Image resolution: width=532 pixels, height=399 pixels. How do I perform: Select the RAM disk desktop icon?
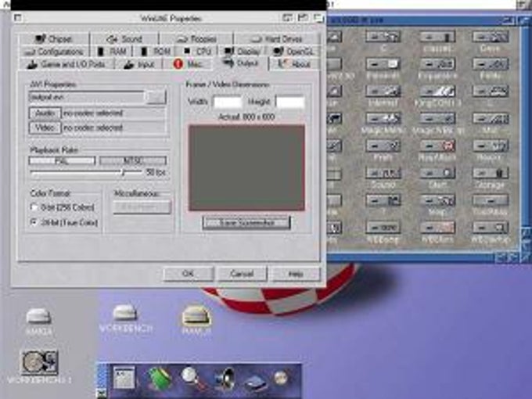196,315
